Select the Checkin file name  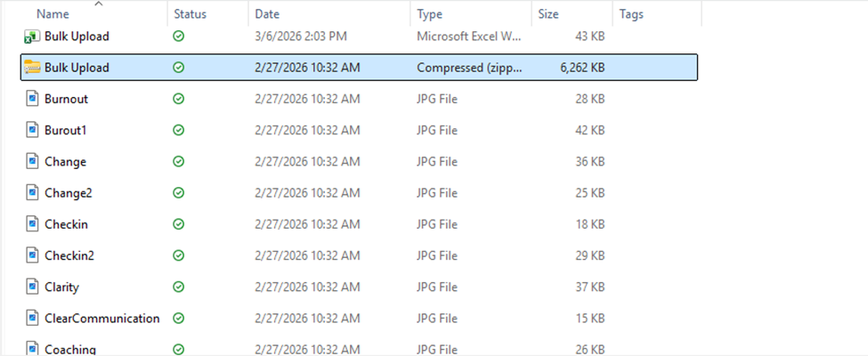[66, 224]
